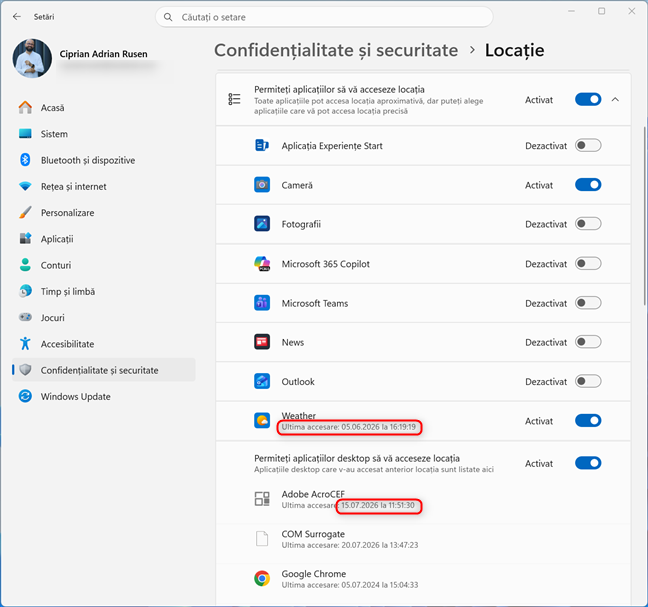Screen dimensions: 648x607
Task: Click the Cameră app icon
Action: pyautogui.click(x=262, y=185)
